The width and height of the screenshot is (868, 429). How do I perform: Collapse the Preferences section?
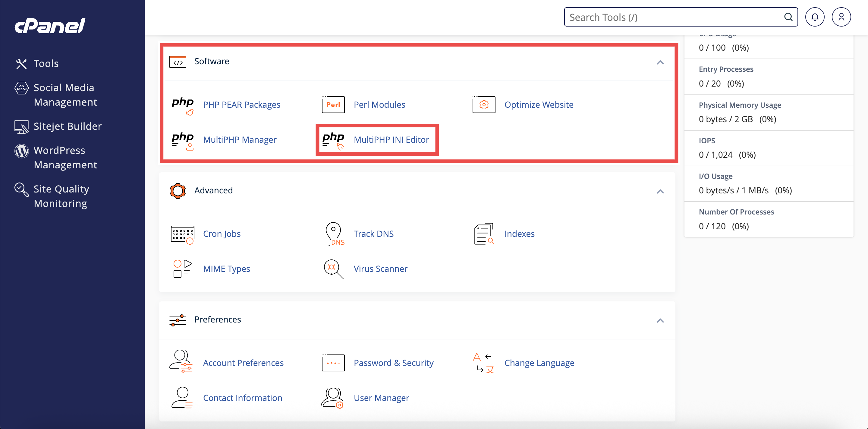tap(660, 320)
